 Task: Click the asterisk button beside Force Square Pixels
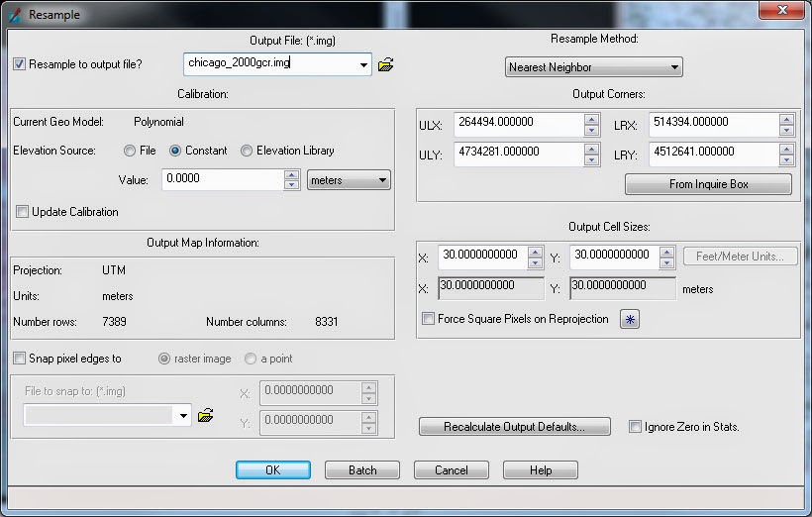630,319
